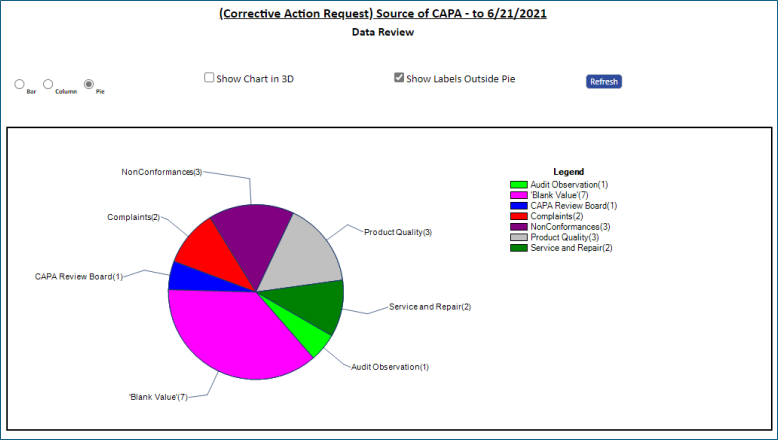The width and height of the screenshot is (778, 440).
Task: Click the Complaints legend red swatch
Action: pyautogui.click(x=519, y=216)
